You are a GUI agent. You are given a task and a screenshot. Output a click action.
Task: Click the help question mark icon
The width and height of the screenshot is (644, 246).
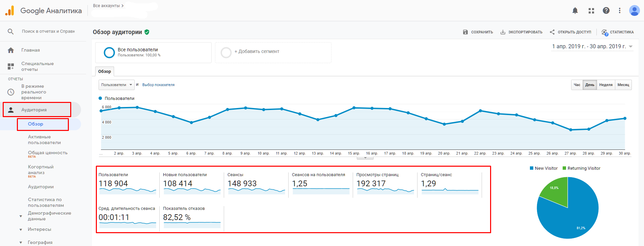click(606, 11)
